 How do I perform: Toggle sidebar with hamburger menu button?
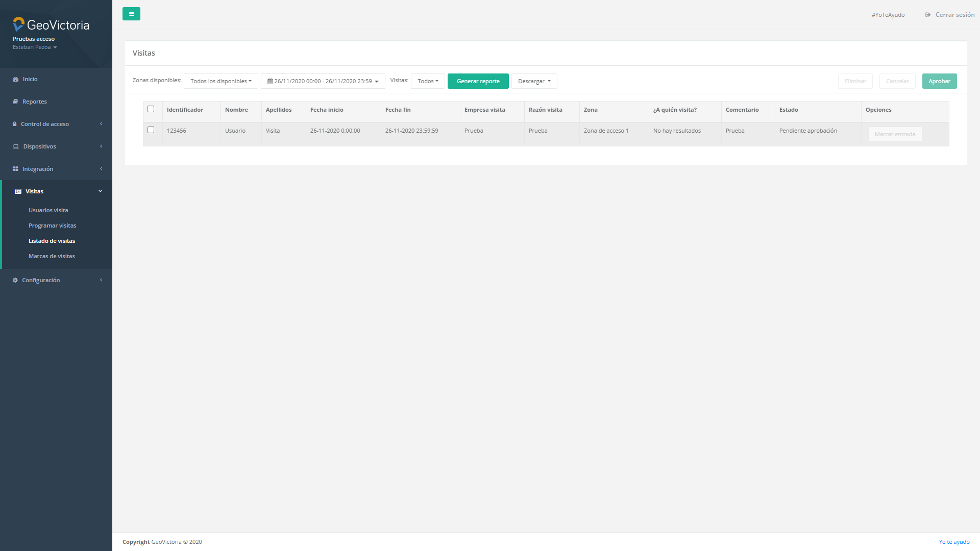(x=131, y=14)
